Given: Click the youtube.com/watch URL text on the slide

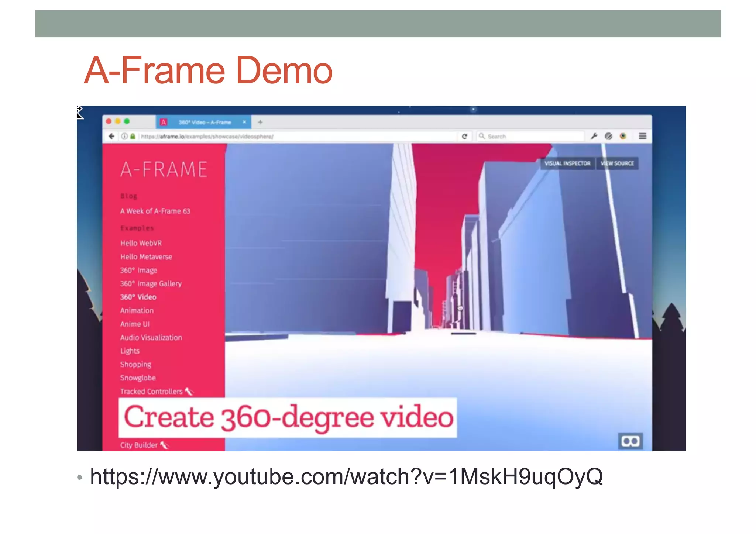Looking at the screenshot, I should [346, 477].
